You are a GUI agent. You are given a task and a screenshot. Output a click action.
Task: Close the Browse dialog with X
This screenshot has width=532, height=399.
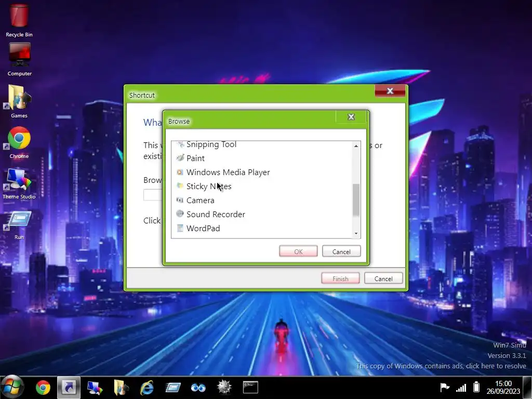pyautogui.click(x=351, y=117)
